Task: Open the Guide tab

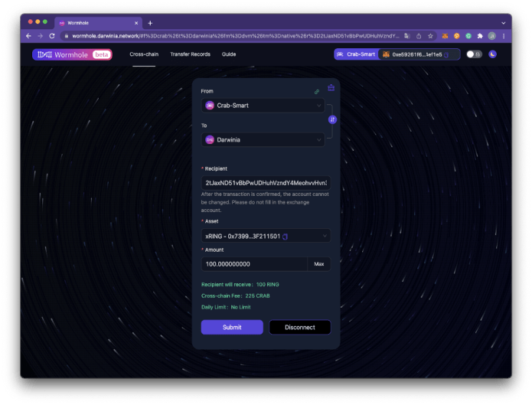Action: click(x=229, y=54)
